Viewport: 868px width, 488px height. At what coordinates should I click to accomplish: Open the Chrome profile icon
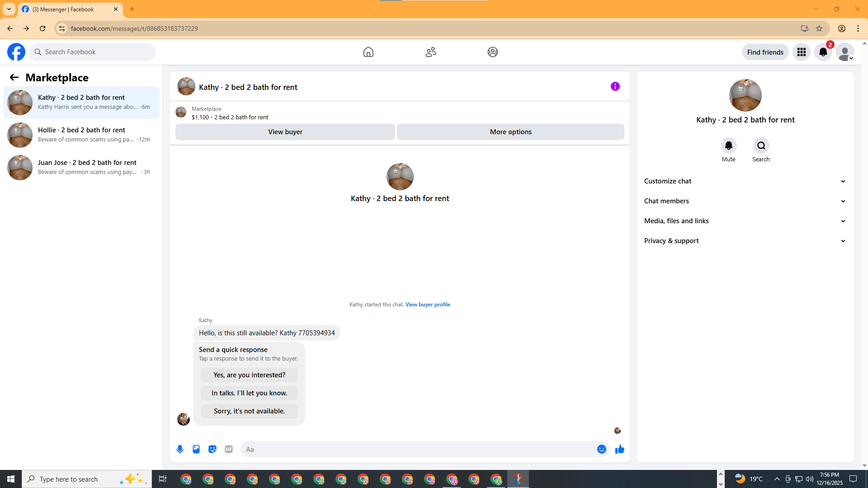[842, 28]
